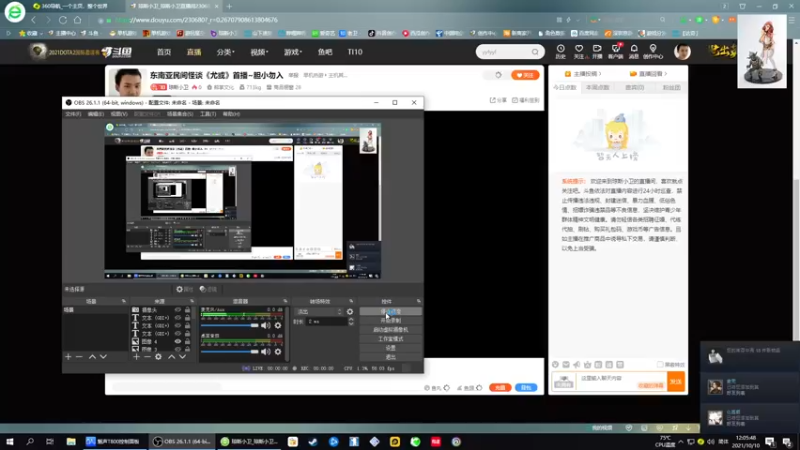
Task: Open OBS 文件(F) menu
Action: tap(73, 114)
